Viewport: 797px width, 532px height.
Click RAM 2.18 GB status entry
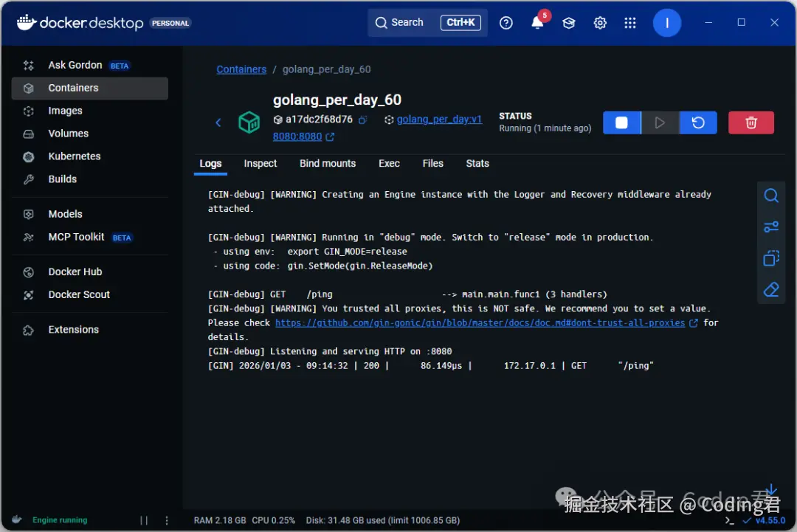220,520
